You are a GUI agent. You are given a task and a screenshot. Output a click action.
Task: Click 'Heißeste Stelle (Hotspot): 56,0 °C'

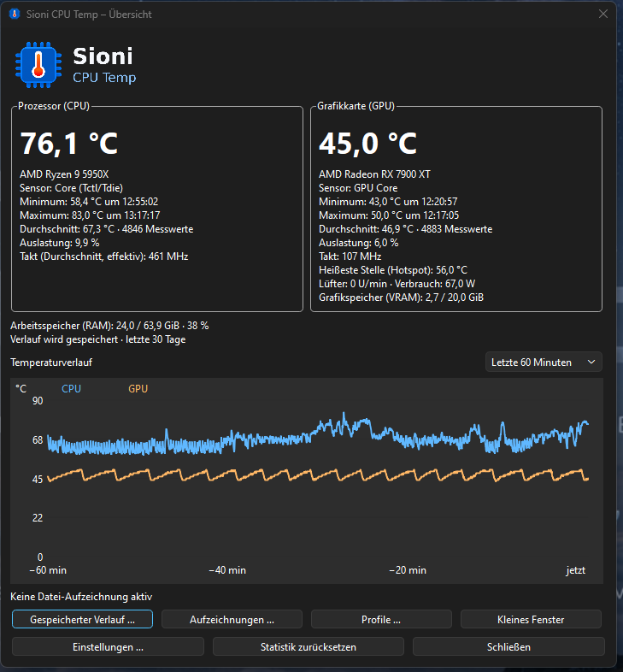tap(393, 270)
